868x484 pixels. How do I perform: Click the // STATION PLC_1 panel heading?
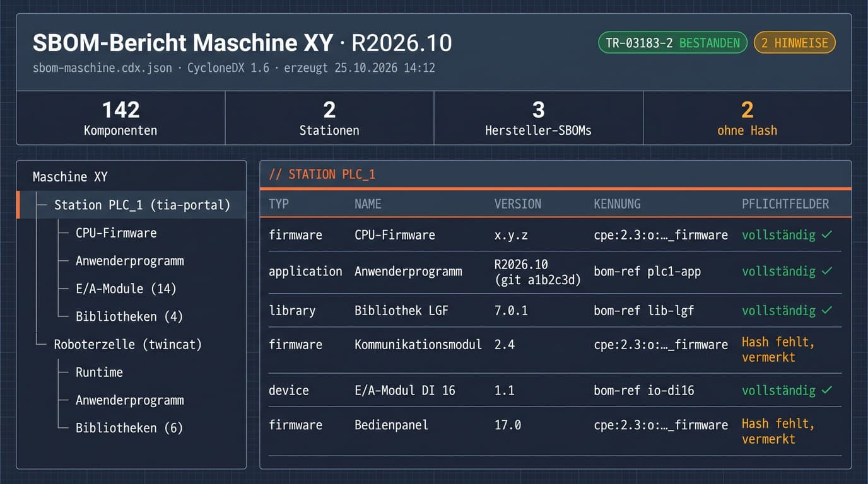[322, 175]
